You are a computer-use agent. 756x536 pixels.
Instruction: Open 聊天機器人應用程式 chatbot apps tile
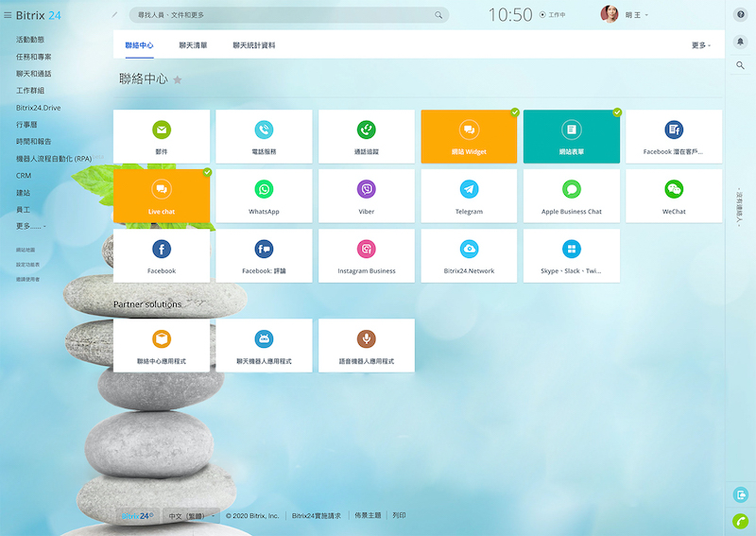(264, 345)
